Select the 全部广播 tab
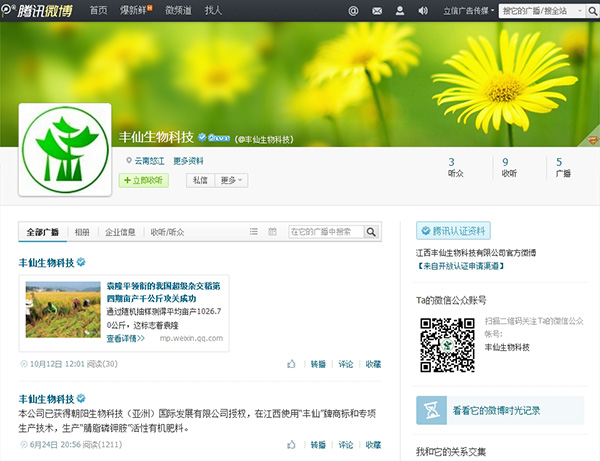Screen dimensions: 600x461 tap(42, 232)
